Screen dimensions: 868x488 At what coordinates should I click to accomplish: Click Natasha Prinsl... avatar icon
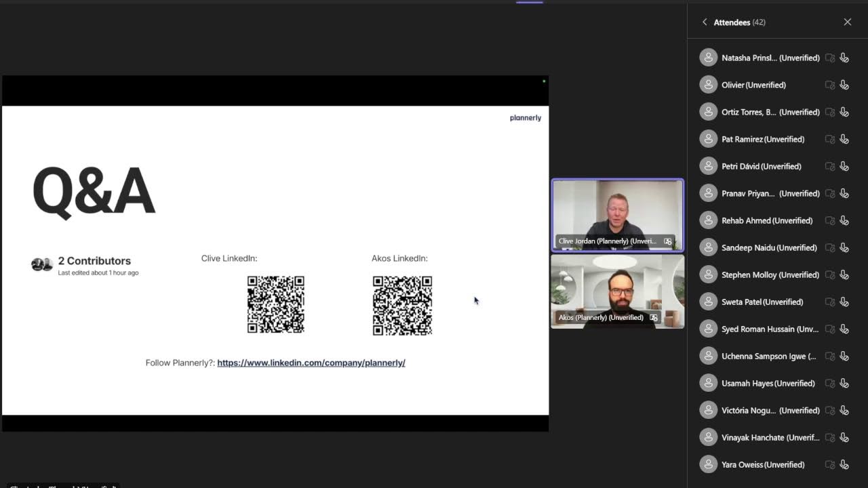click(x=709, y=58)
